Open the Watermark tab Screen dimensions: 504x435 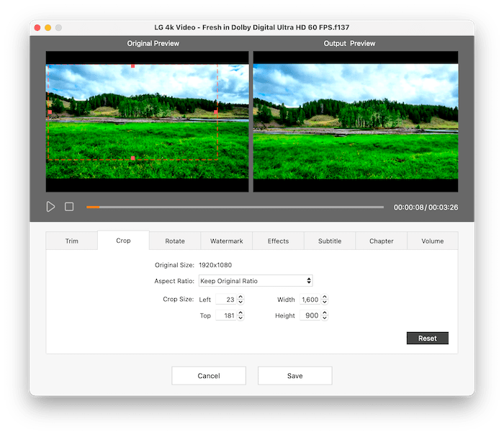226,241
